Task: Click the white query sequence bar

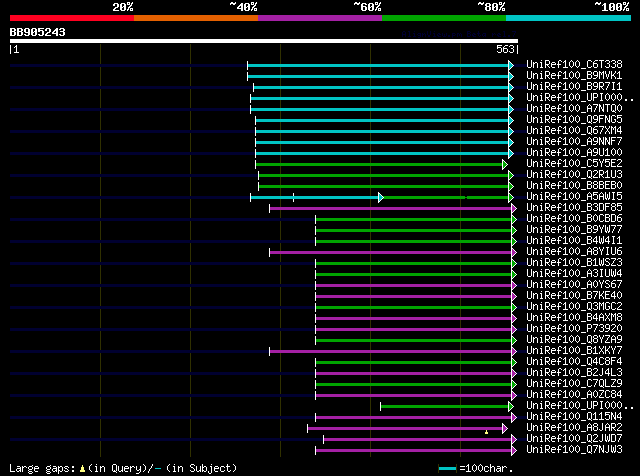Action: point(264,41)
